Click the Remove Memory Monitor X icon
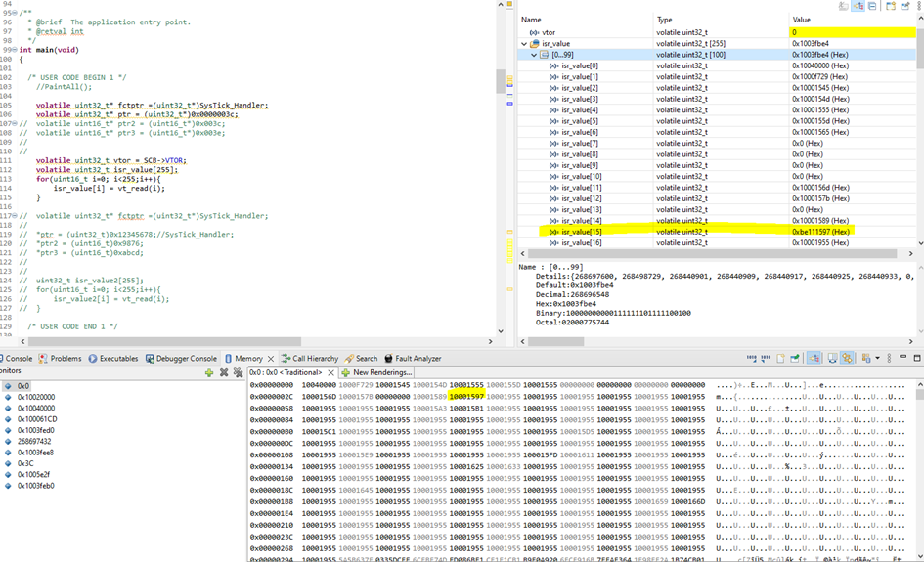 [223, 372]
